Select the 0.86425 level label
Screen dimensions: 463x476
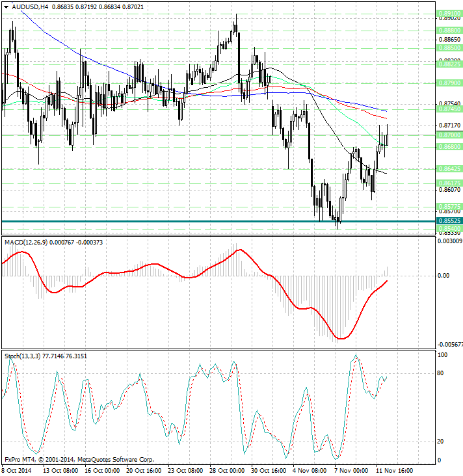[449, 169]
